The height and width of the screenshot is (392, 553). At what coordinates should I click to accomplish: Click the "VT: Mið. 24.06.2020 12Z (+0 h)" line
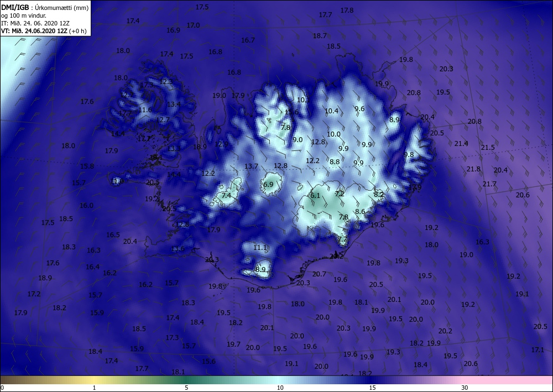coord(44,30)
